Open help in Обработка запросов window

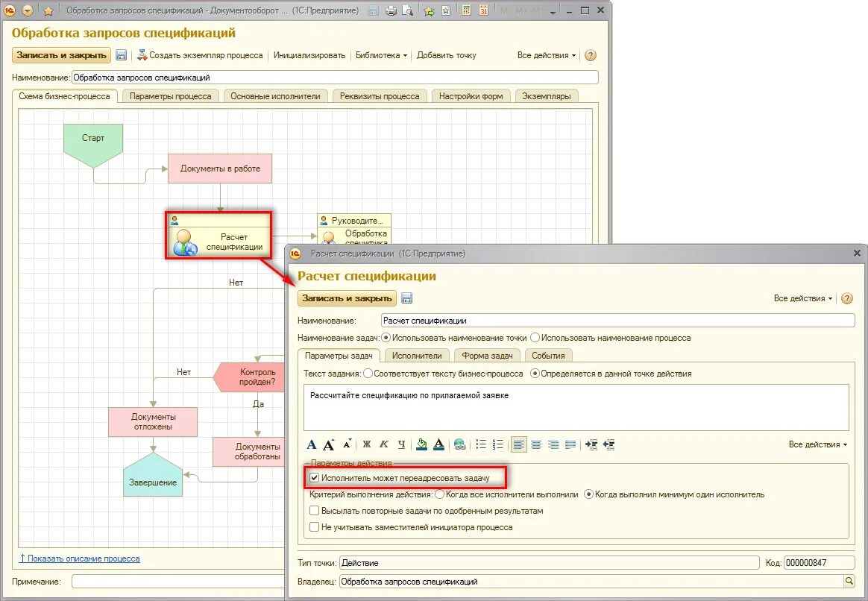click(x=591, y=55)
